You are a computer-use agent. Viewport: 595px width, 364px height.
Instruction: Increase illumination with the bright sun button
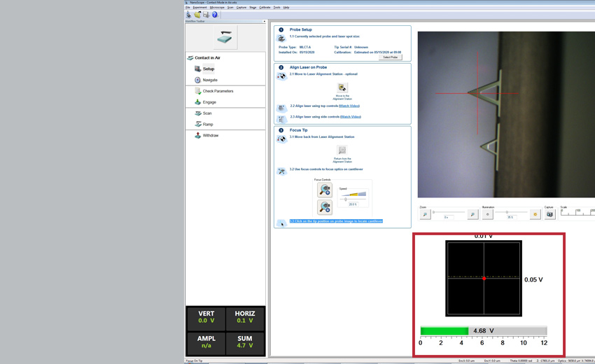[x=535, y=215]
